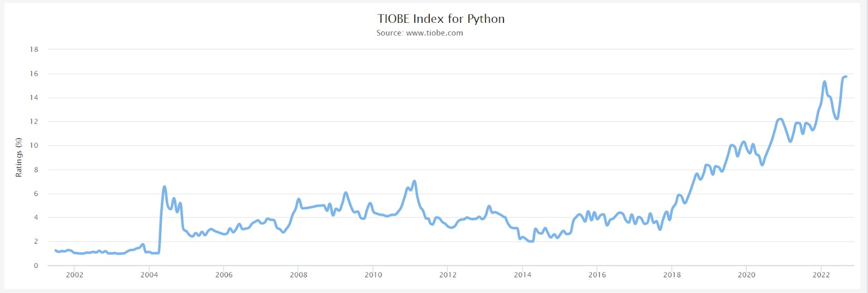Viewport: 868px width, 293px height.
Task: Click the 'TIOBE Index for Python' chart title
Action: (x=441, y=19)
